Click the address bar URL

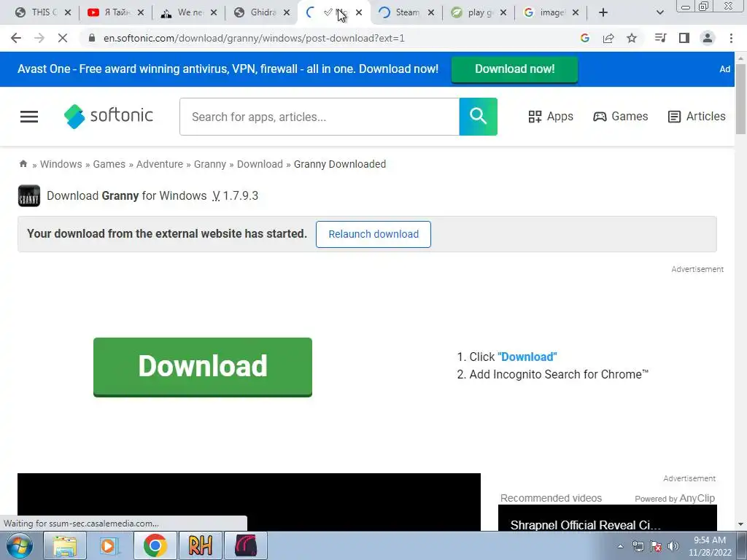point(254,38)
